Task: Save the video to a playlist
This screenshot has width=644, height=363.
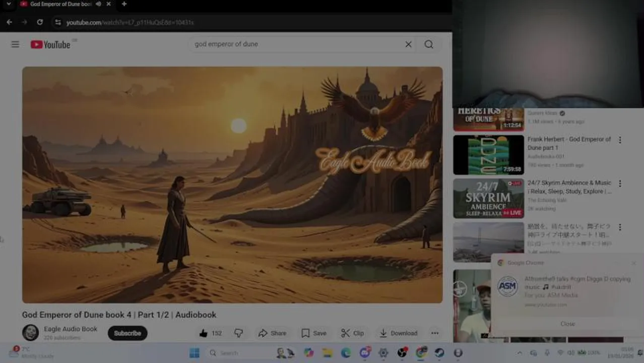Action: (x=313, y=333)
